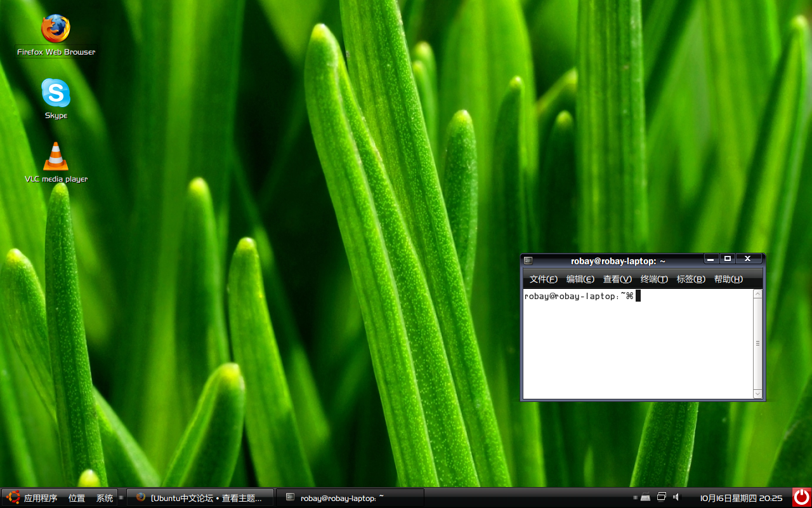The height and width of the screenshot is (508, 812).
Task: Click the red power shutdown button
Action: tap(801, 497)
